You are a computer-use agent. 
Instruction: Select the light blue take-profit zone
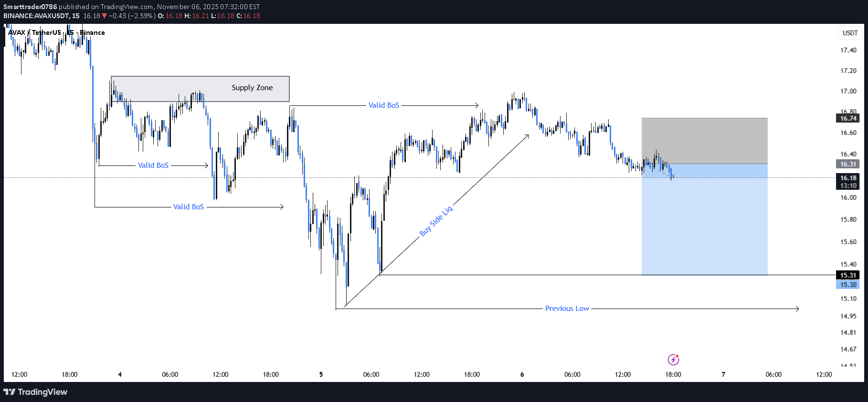(704, 224)
